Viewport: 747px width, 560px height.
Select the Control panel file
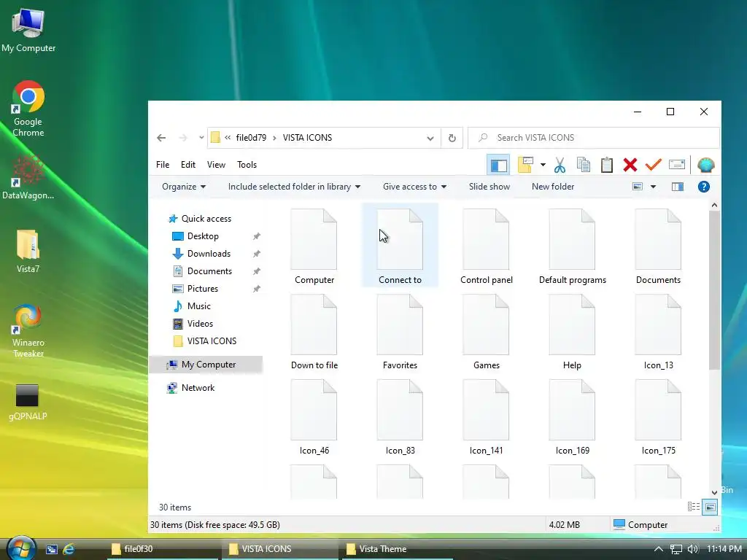(x=486, y=246)
